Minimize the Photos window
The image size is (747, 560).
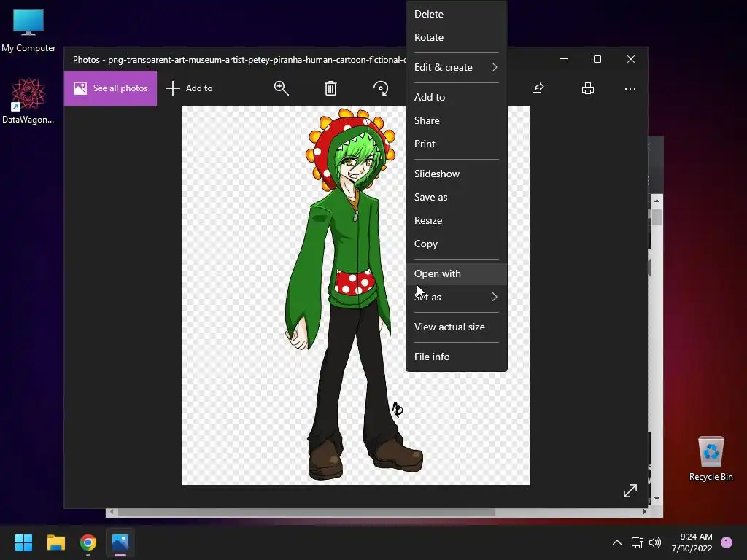pyautogui.click(x=564, y=59)
